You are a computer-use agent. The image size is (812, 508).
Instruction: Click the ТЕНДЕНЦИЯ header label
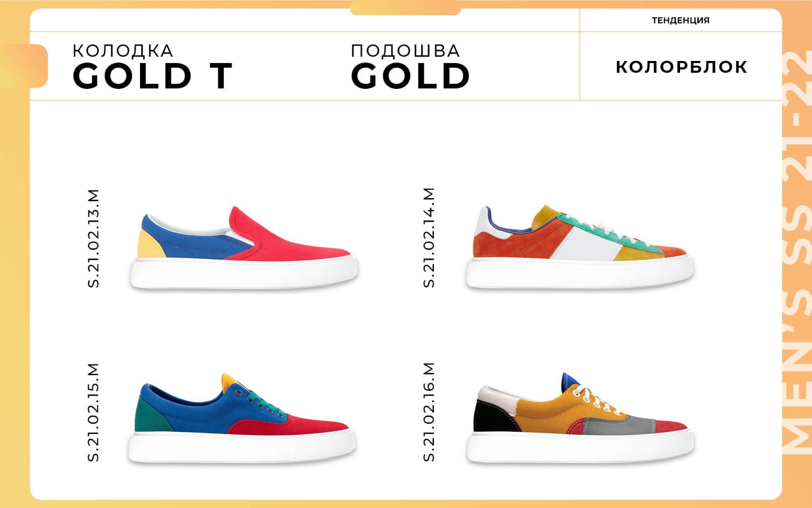681,20
